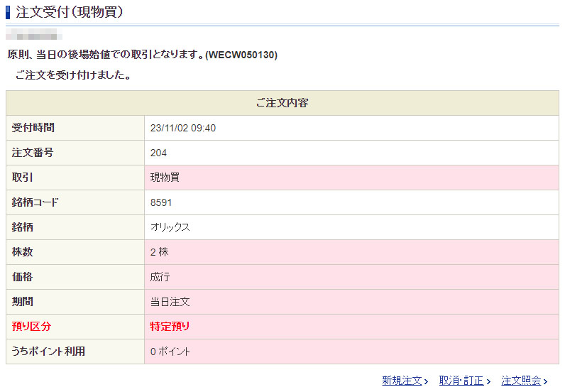The image size is (565, 392).
Task: Open the 新規注文 link
Action: 401,381
